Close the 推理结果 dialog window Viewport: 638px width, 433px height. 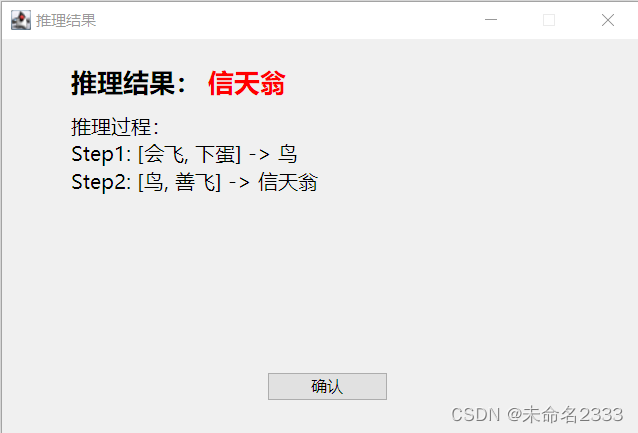point(607,20)
